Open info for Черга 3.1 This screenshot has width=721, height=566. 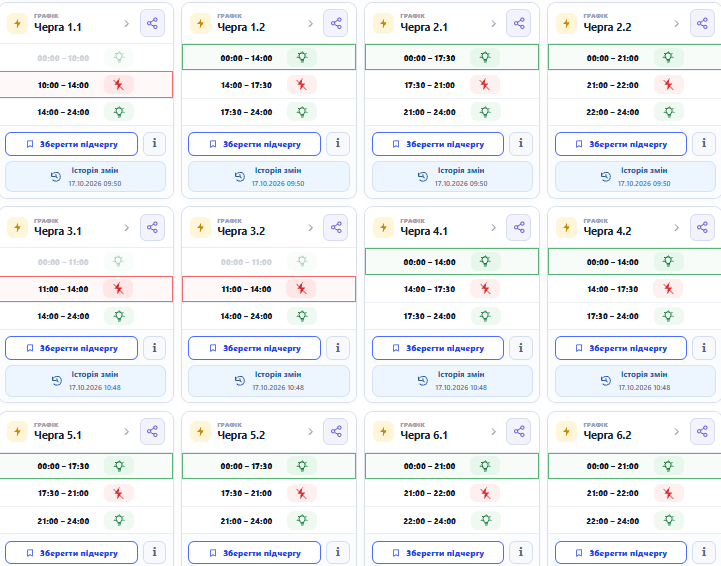(x=154, y=348)
